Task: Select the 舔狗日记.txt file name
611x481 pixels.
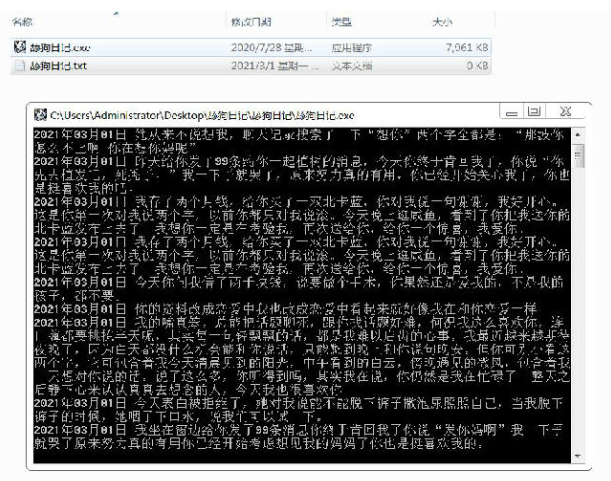Action: click(x=58, y=66)
